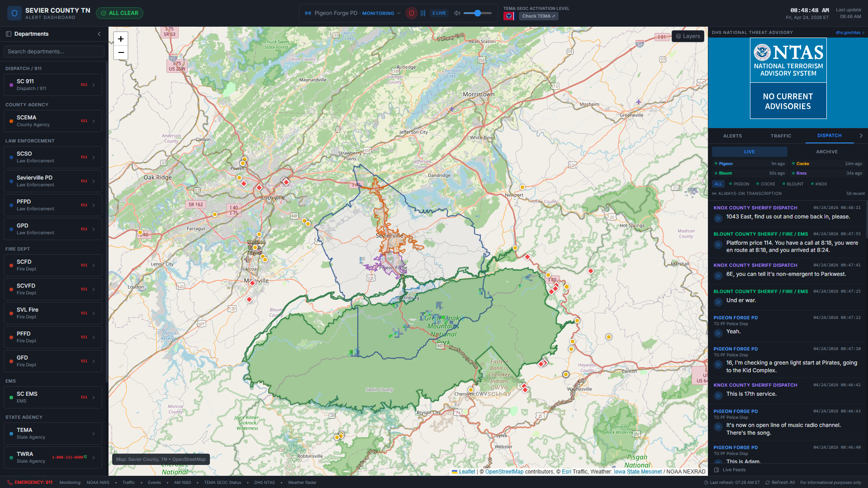Screen dimensions: 868x488
Task: Click the Search departments input field
Action: click(54, 52)
